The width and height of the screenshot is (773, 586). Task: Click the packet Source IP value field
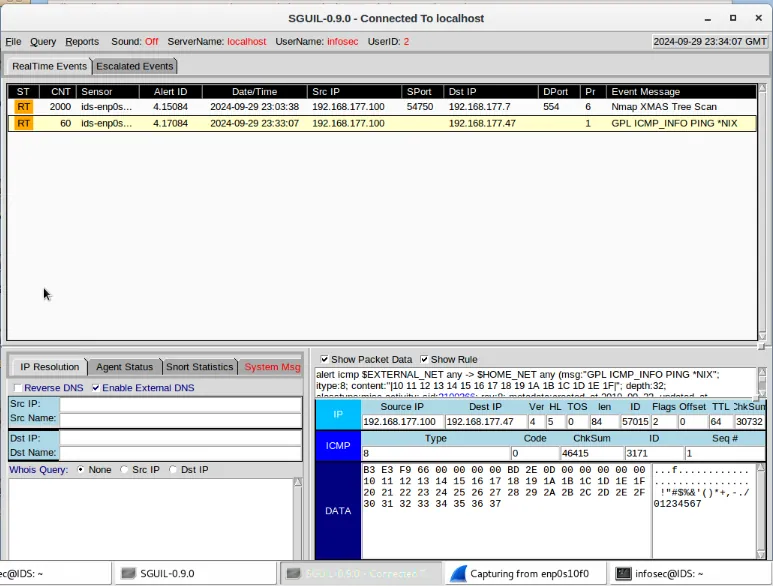click(x=402, y=422)
